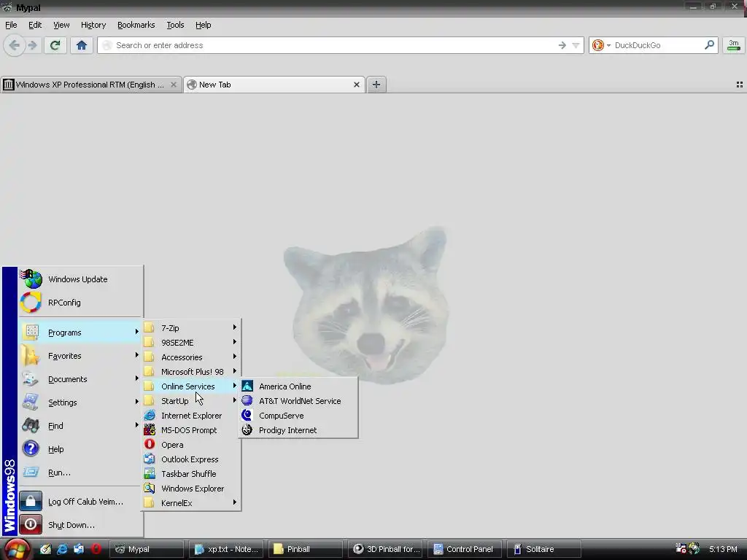This screenshot has height=560, width=747.
Task: Select Prodigy Internet service
Action: [298, 430]
